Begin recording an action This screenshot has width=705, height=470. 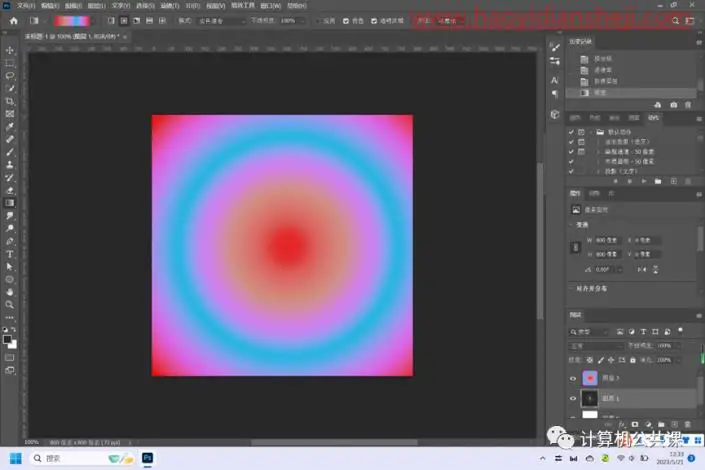coord(629,181)
